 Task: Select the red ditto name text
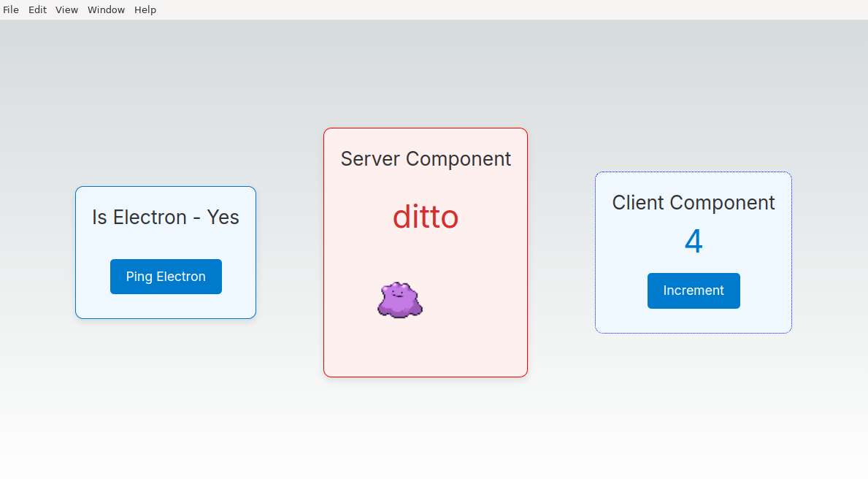426,217
